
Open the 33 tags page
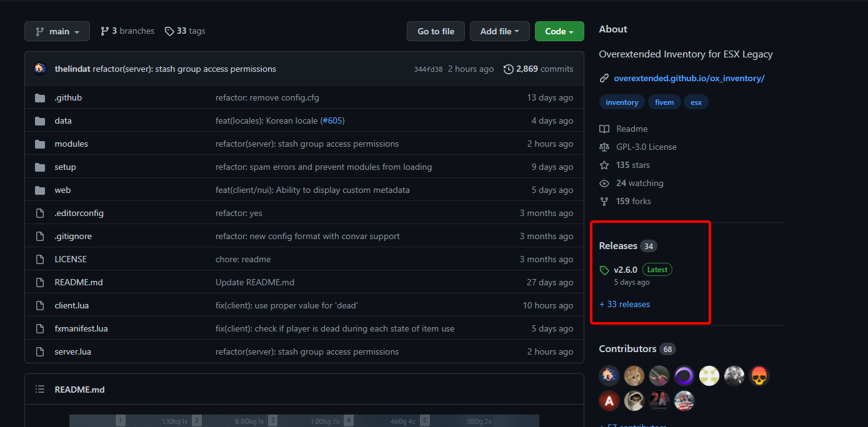[x=185, y=31]
